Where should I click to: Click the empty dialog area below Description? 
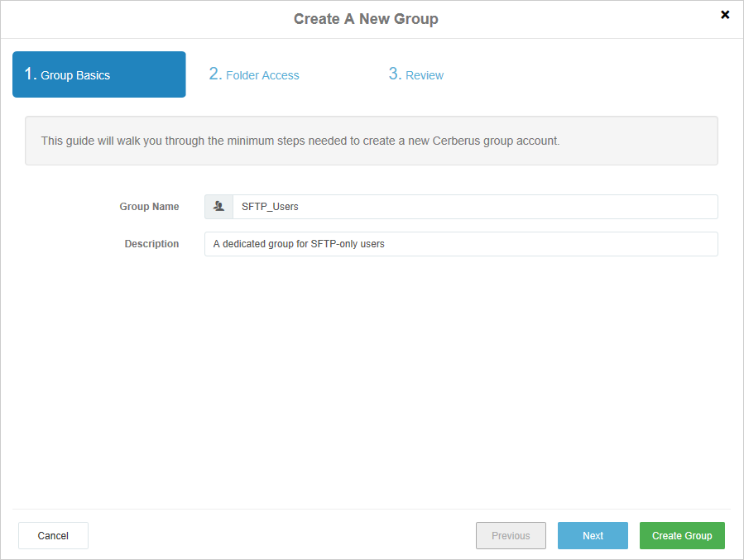(x=372, y=380)
